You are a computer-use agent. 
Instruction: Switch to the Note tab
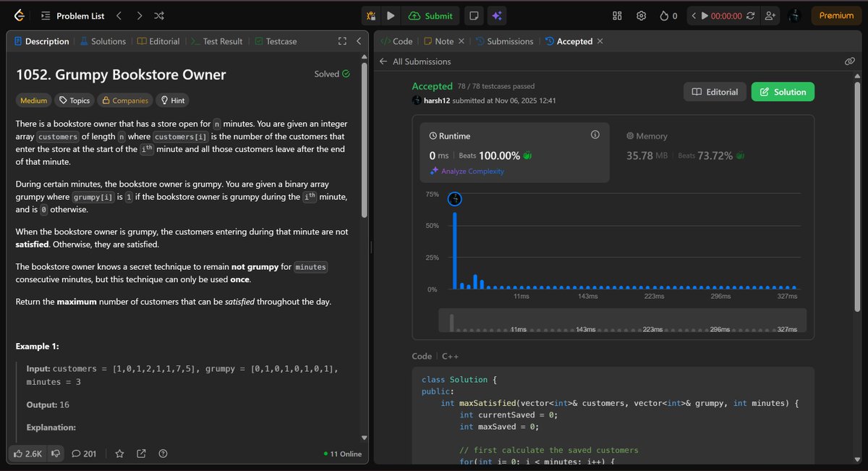tap(439, 41)
